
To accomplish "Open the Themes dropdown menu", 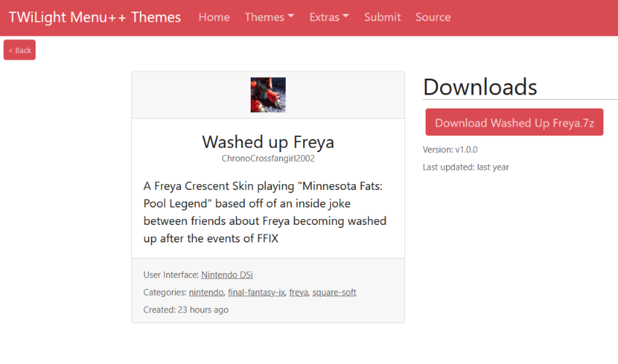I will click(269, 17).
